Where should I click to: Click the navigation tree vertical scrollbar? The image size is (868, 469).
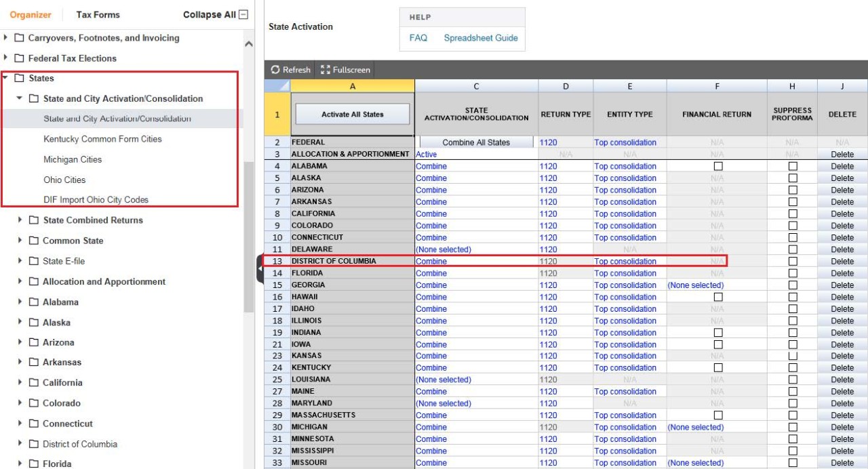(x=249, y=237)
